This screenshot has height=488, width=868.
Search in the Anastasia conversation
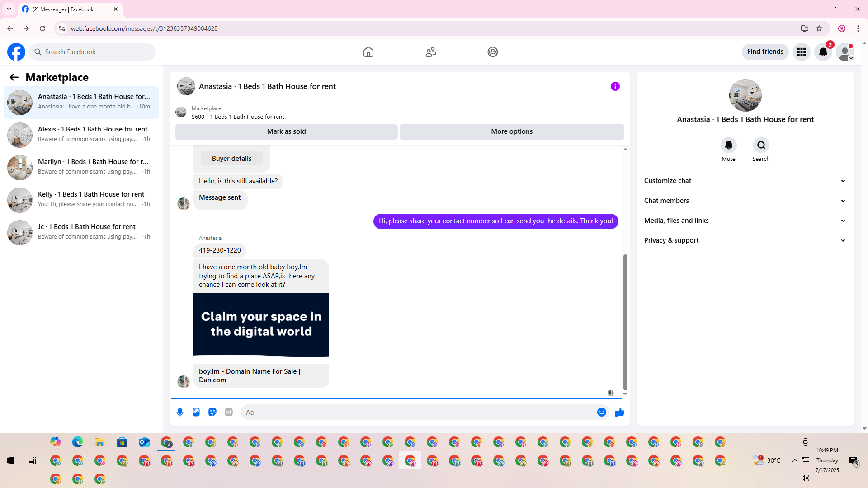pyautogui.click(x=761, y=145)
